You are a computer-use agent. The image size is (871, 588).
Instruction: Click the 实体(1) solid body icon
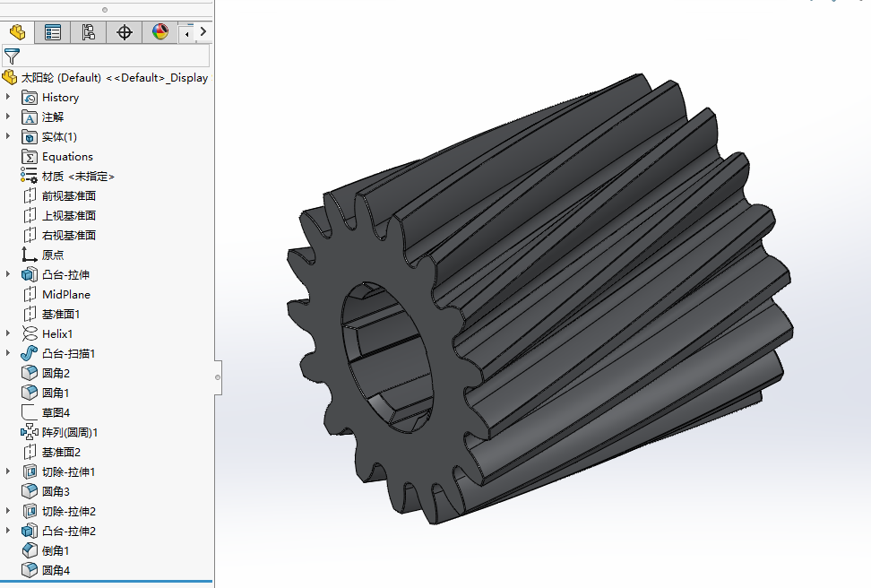tap(30, 137)
